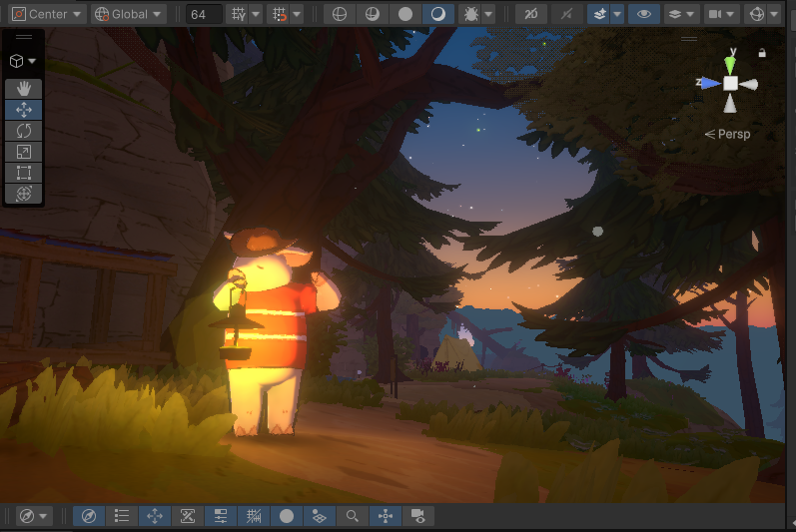Toggle the sliders settings overlay button
Screen dimensions: 796x532
(221, 516)
